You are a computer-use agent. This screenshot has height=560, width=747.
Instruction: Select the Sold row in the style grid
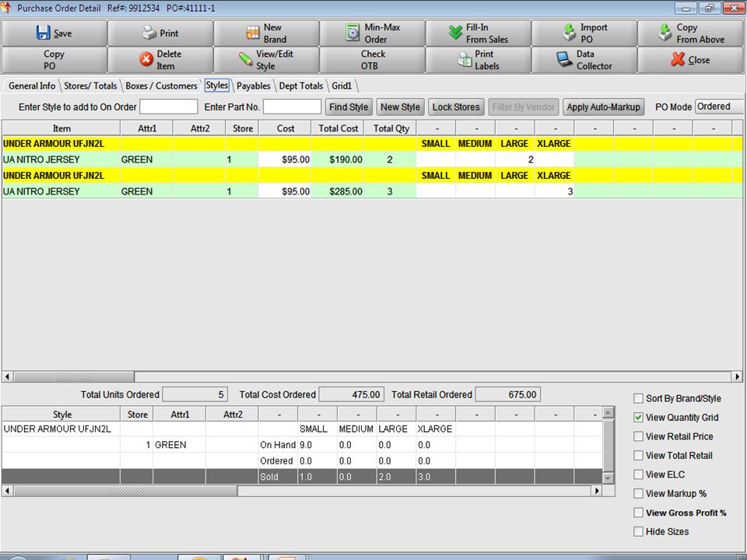[302, 477]
